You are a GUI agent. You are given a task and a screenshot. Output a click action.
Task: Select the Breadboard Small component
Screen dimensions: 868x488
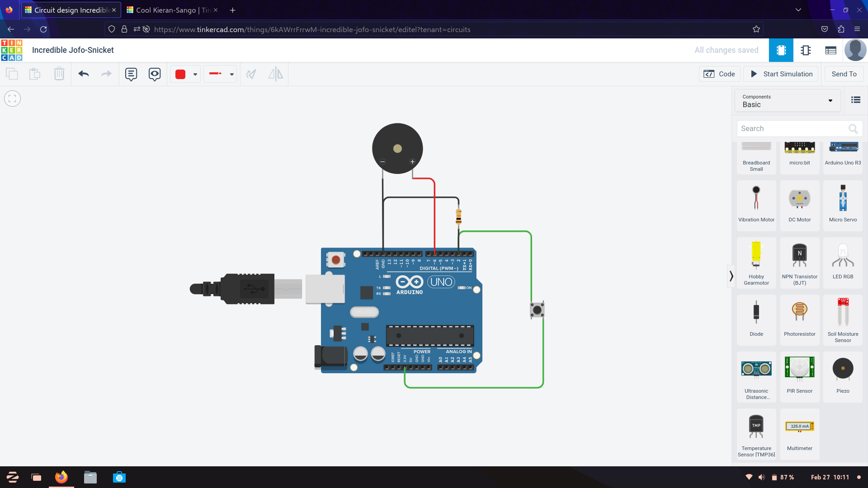click(756, 157)
